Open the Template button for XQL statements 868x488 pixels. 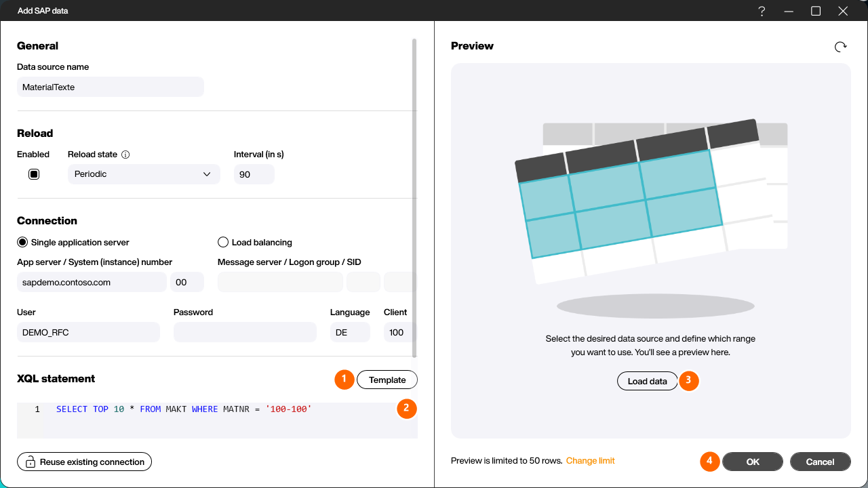[x=387, y=380]
